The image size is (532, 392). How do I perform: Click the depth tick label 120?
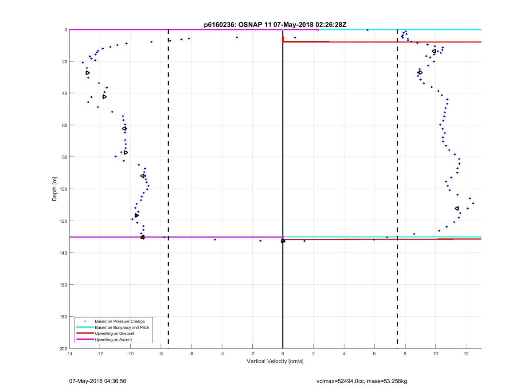[63, 221]
